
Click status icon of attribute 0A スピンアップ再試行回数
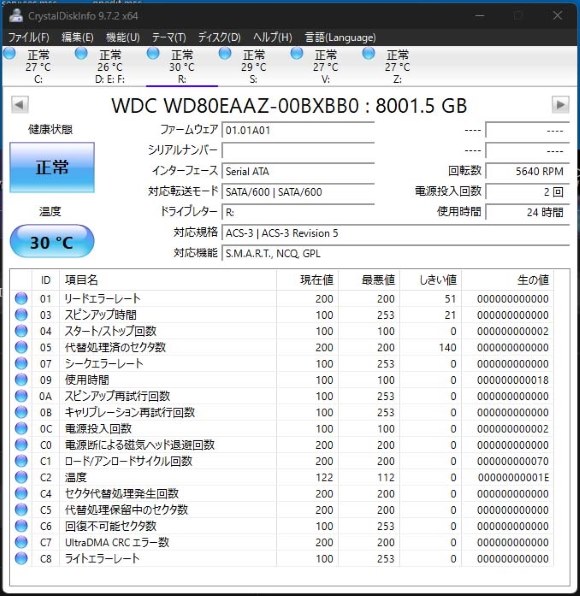(x=21, y=396)
